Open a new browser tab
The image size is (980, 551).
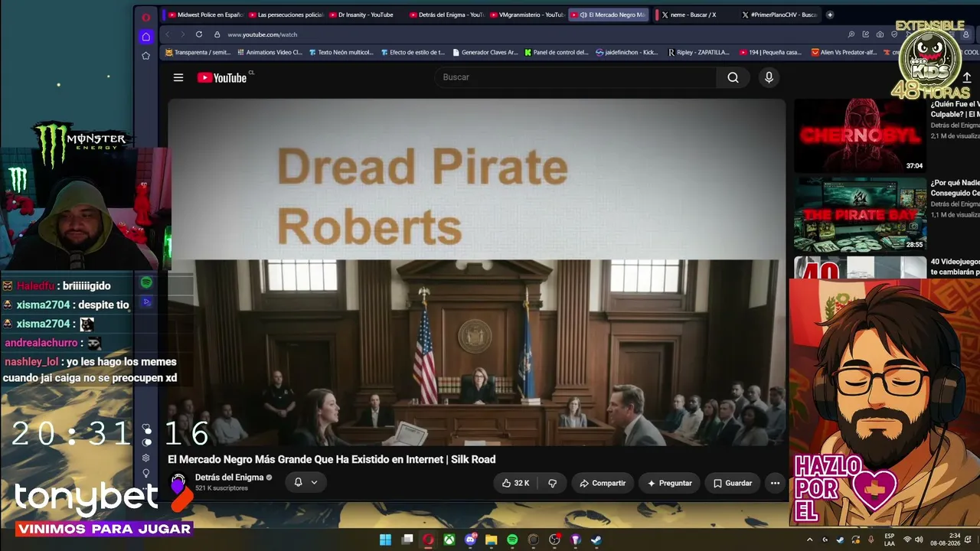(830, 15)
